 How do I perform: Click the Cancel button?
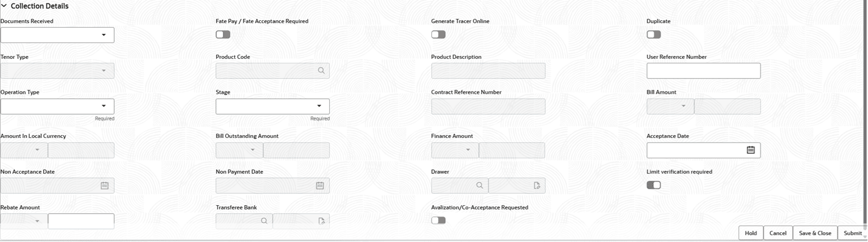tap(778, 233)
